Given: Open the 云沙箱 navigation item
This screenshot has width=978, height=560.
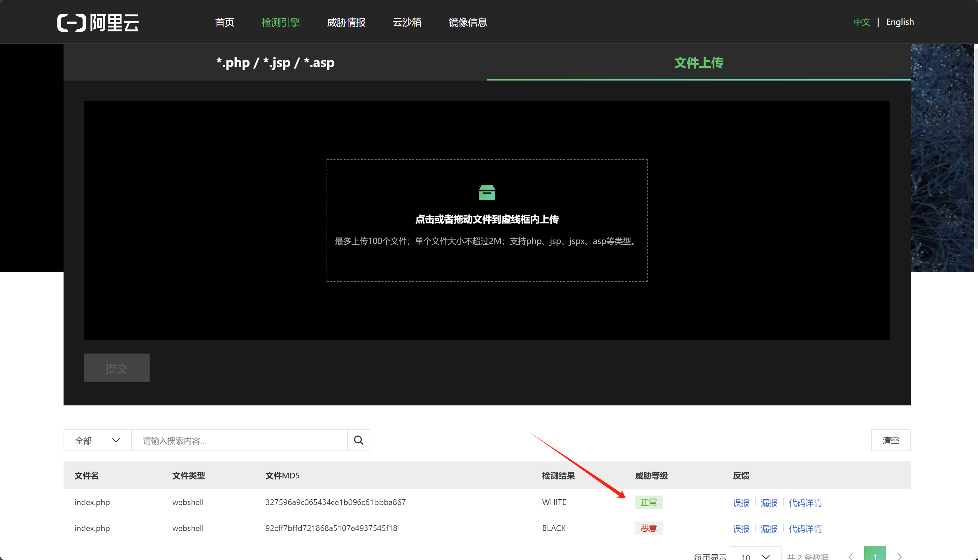Looking at the screenshot, I should (407, 22).
